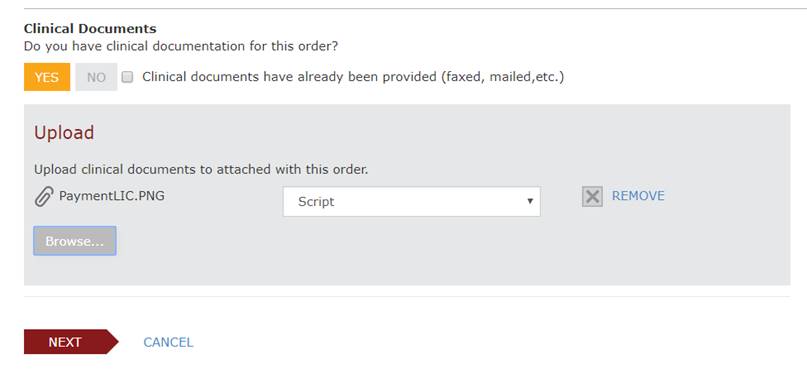Click the '(faxed, mailed,etc.)' text of the checkbox label
Viewport: 807px width, 374px height.
click(x=502, y=77)
